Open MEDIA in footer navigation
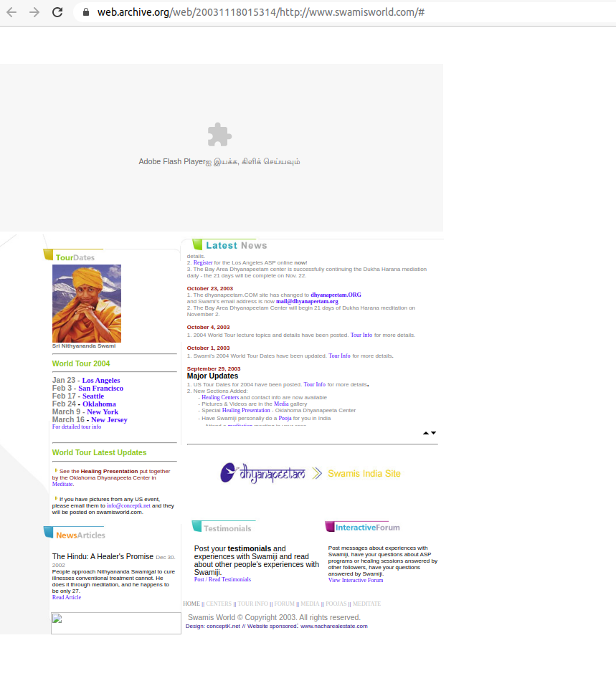 [x=310, y=604]
